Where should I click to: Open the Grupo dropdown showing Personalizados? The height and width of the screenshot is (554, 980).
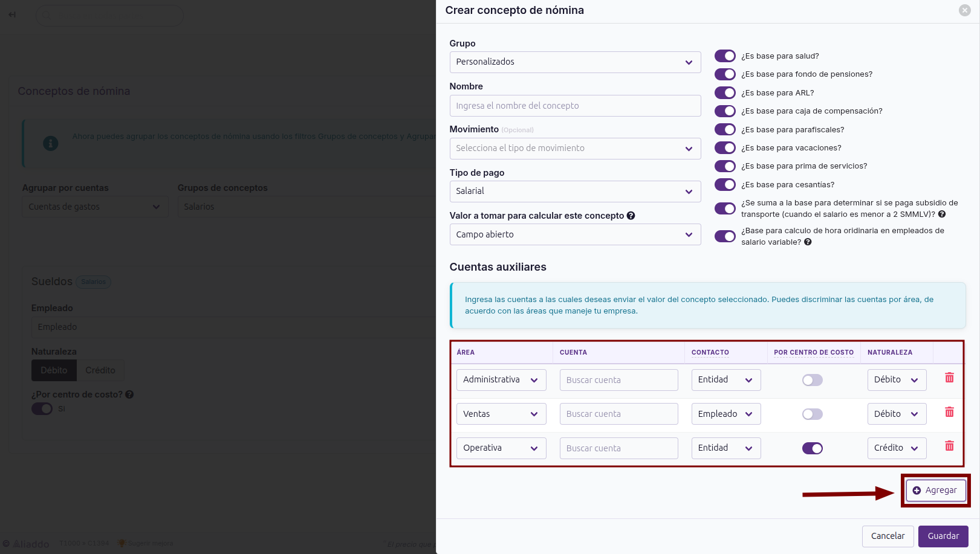(575, 62)
